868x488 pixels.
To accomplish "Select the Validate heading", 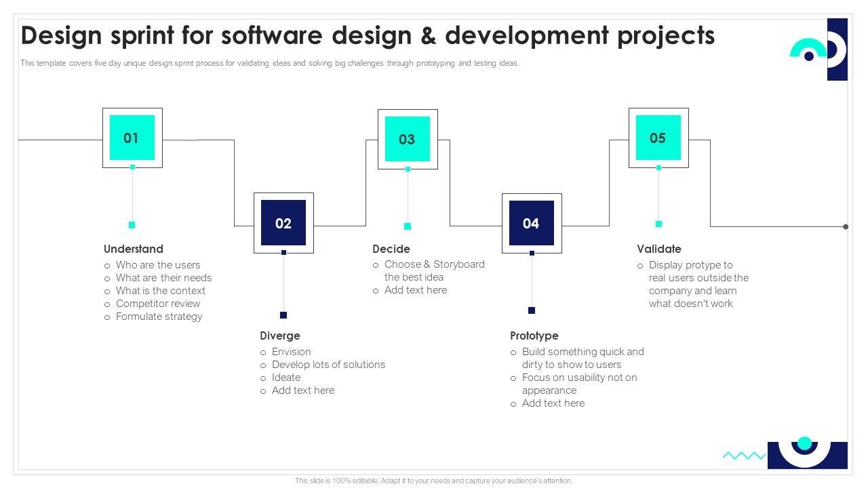I will (x=659, y=249).
